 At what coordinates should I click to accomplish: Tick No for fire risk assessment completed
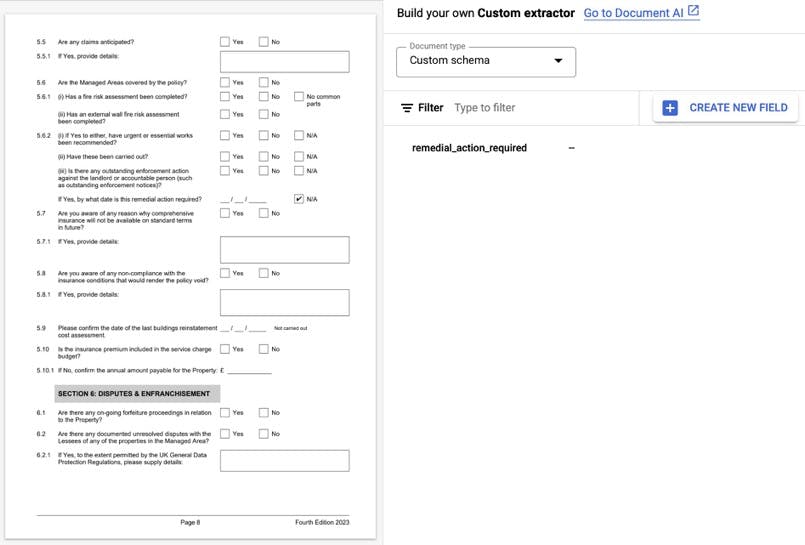click(x=263, y=96)
